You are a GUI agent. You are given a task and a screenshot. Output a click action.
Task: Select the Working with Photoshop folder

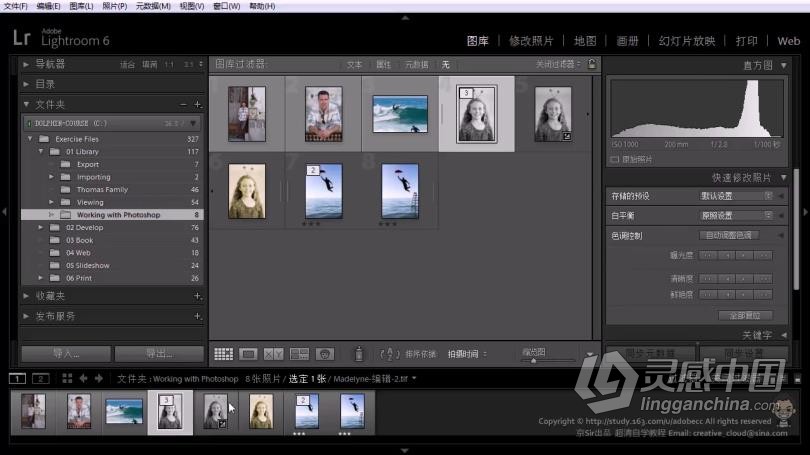(x=112, y=215)
